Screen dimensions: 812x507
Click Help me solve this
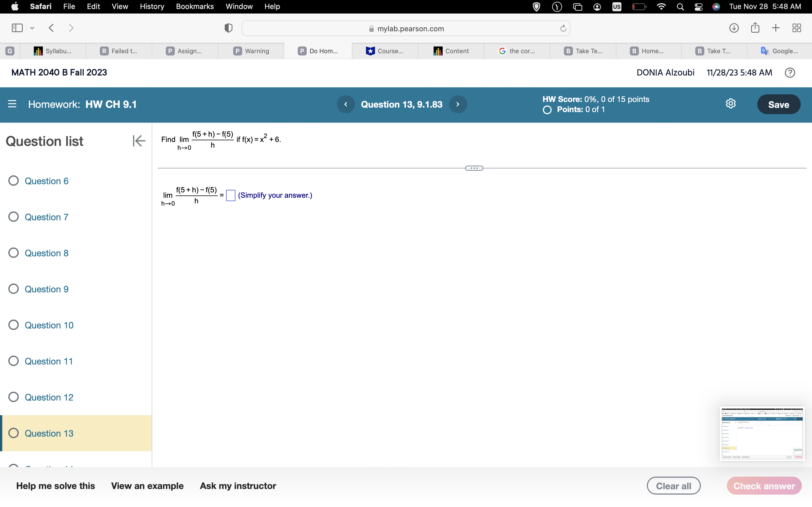(x=55, y=486)
